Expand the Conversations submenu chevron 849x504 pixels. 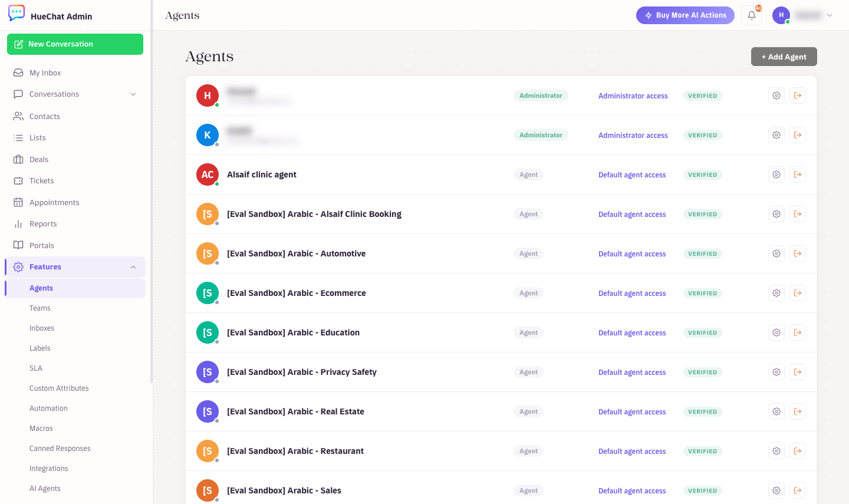point(133,94)
